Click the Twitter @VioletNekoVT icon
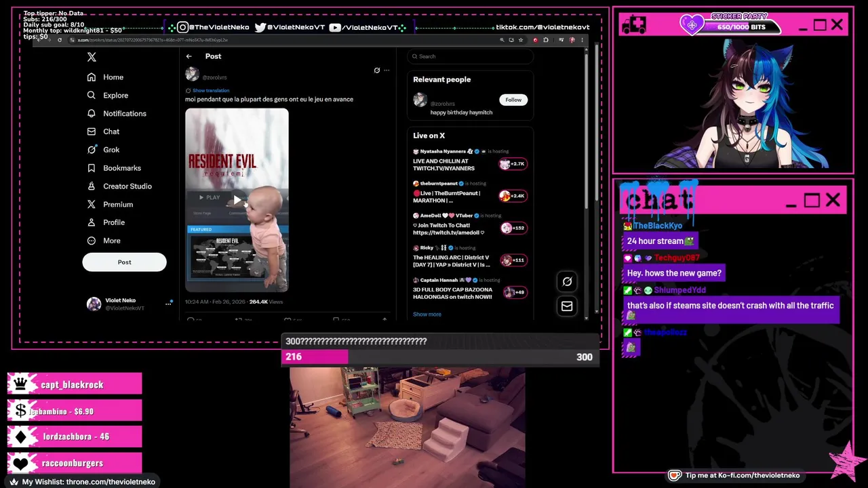Screen dimensions: 868x488 [x=260, y=27]
